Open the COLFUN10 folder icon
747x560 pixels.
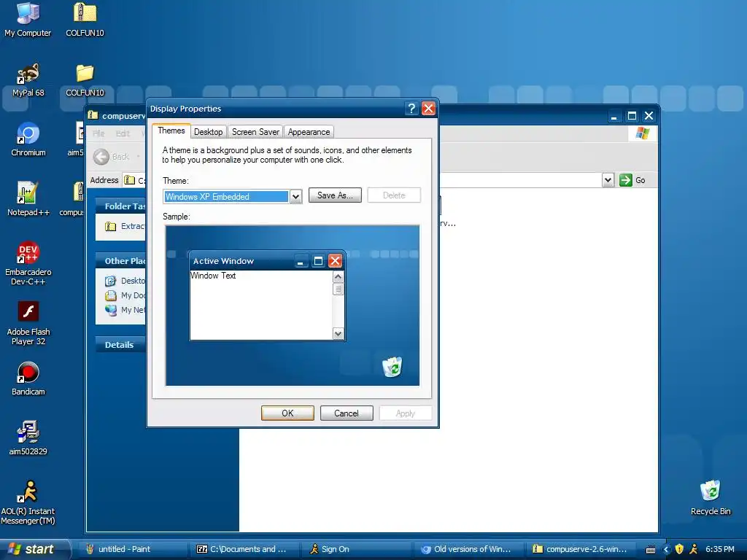[85, 79]
